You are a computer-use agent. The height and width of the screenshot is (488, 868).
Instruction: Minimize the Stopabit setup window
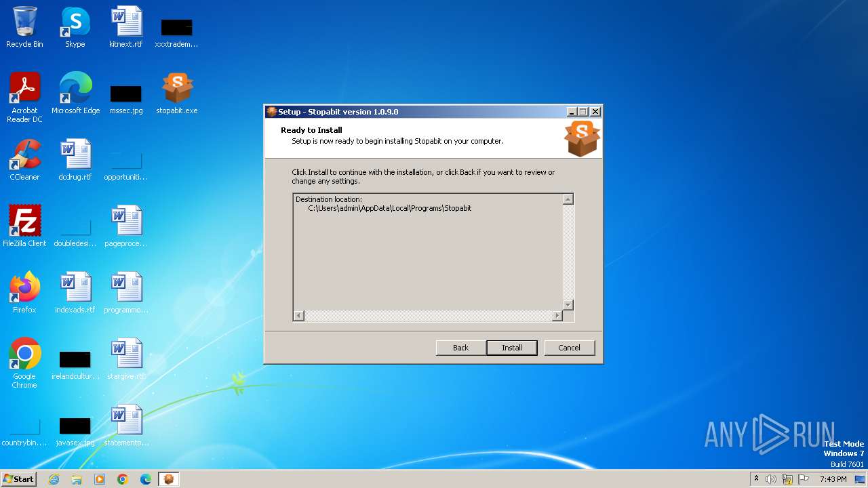pos(572,112)
